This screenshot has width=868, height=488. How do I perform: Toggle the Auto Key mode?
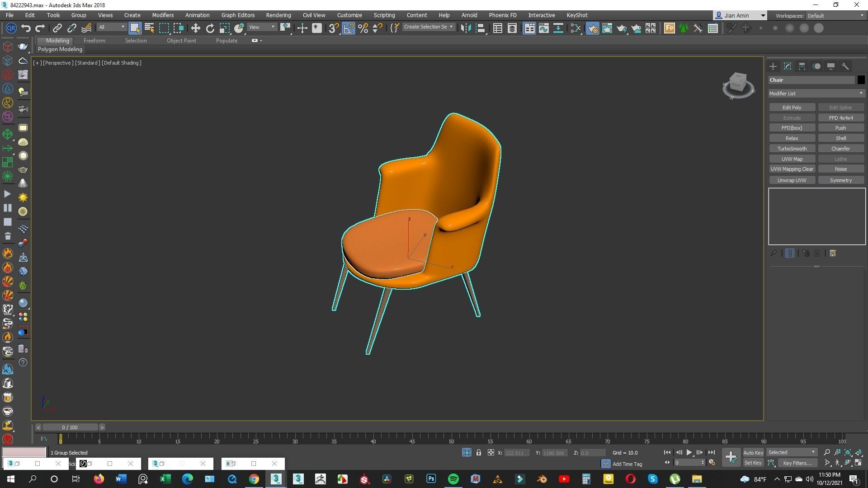pyautogui.click(x=753, y=452)
